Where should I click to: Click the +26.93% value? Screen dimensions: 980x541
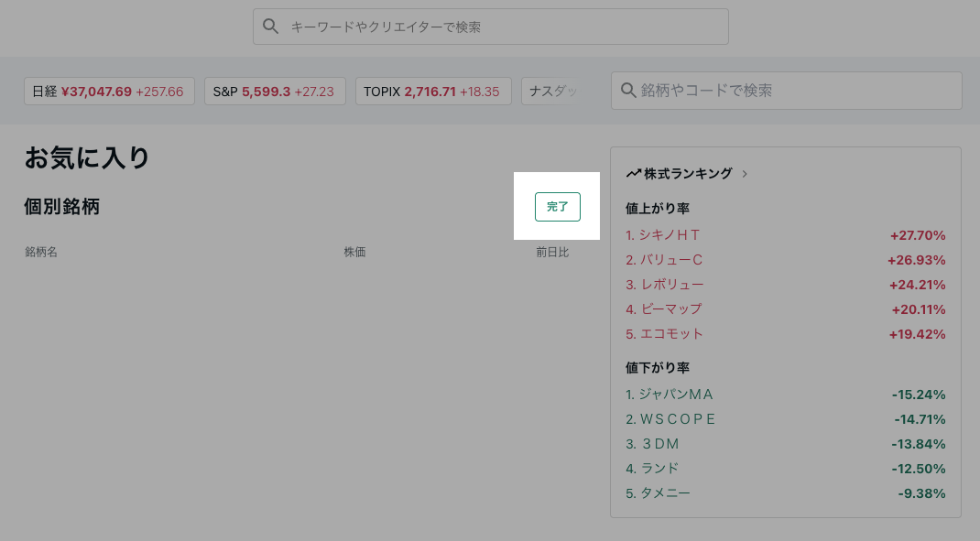point(916,260)
